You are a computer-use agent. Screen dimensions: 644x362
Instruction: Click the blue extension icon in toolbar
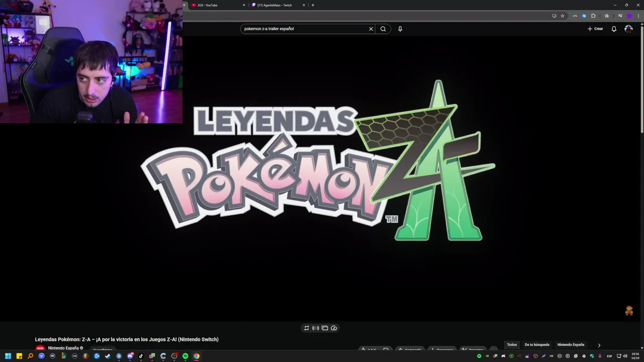[584, 16]
